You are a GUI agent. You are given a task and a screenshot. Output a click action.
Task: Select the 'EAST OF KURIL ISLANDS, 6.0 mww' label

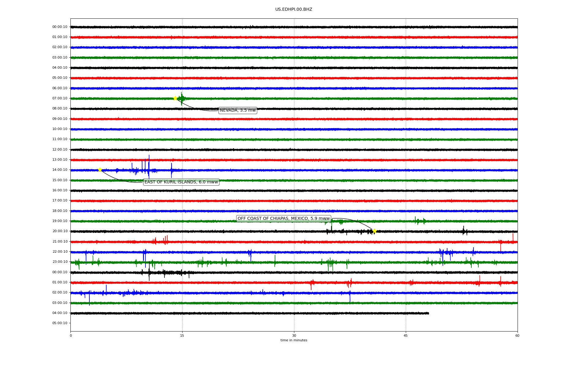181,182
